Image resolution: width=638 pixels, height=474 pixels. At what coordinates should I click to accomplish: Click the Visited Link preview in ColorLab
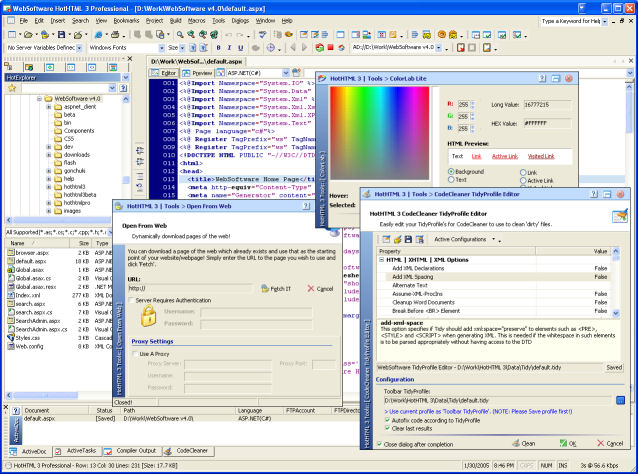click(541, 156)
